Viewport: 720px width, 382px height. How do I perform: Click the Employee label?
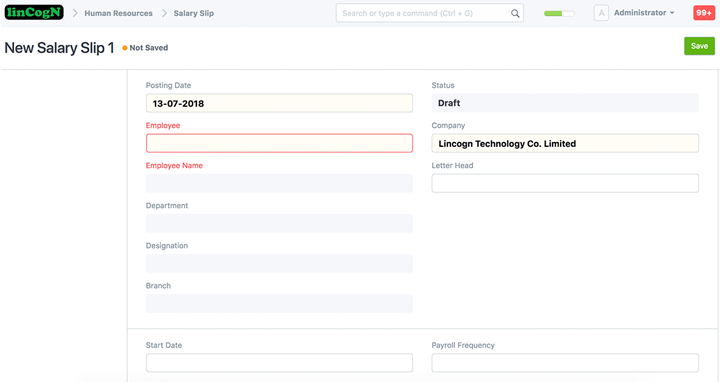163,125
